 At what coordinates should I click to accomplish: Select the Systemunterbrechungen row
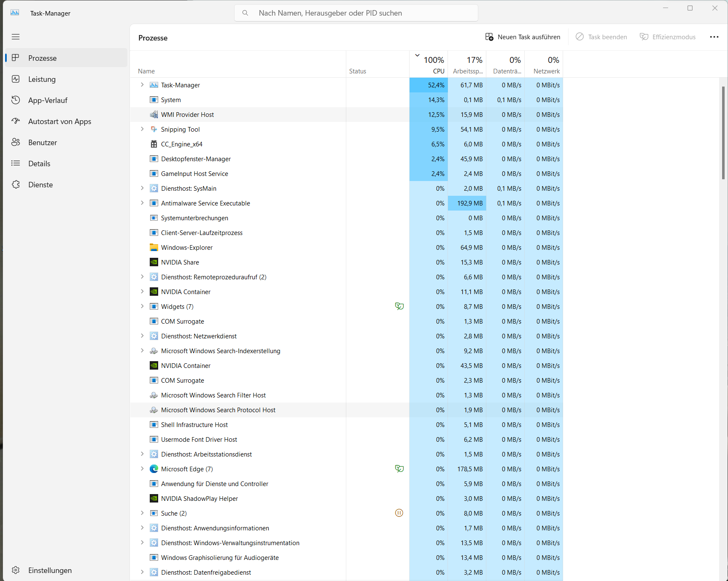coord(346,218)
